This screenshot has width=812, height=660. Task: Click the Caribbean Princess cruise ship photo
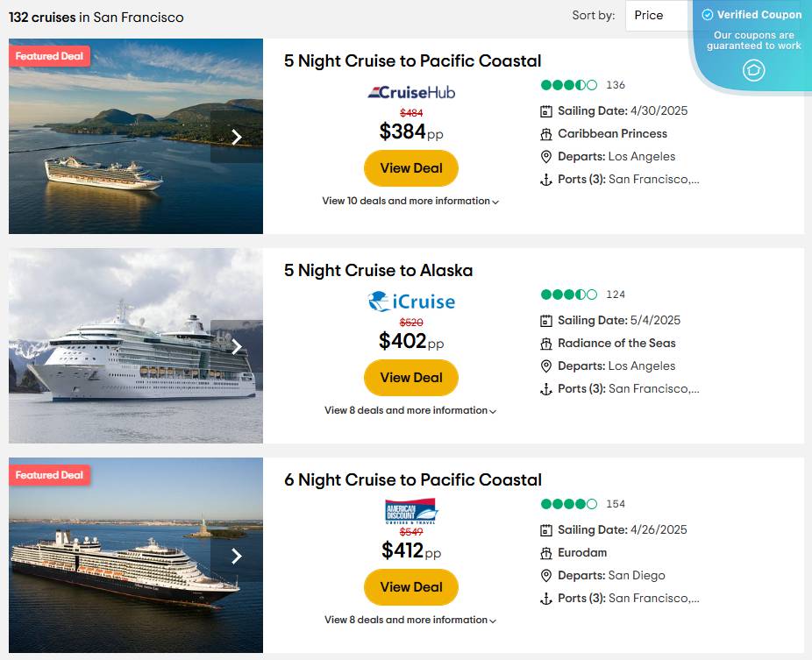tap(105, 167)
